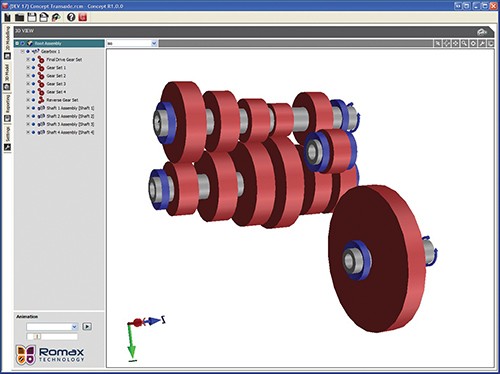Click the Gearbox 1 node icon

point(36,51)
